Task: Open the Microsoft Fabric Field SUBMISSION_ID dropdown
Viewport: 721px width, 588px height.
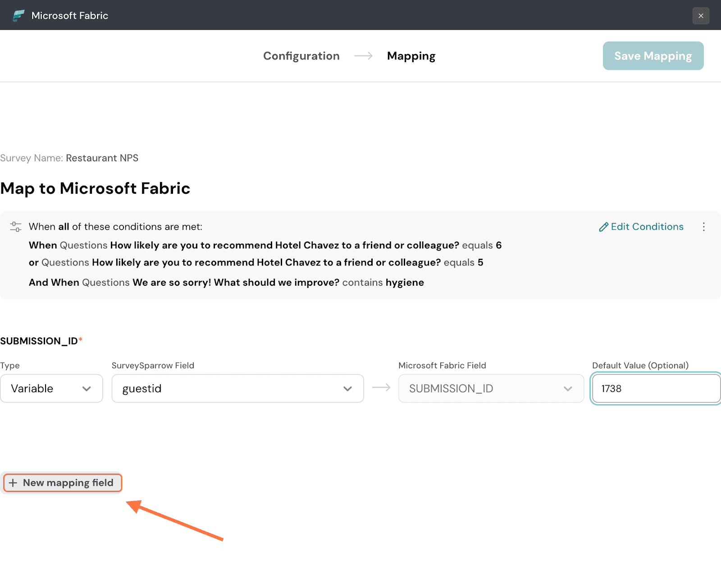Action: (491, 388)
